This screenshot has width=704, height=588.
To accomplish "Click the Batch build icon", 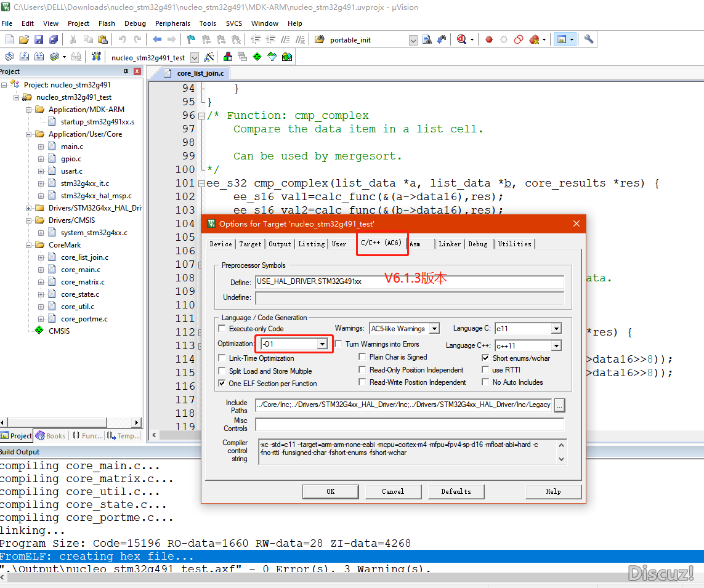I will tap(55, 57).
